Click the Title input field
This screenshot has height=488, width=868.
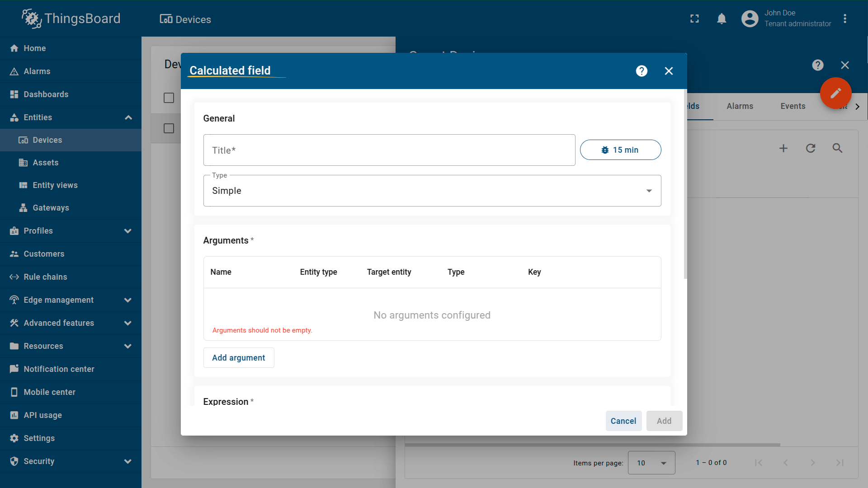389,150
